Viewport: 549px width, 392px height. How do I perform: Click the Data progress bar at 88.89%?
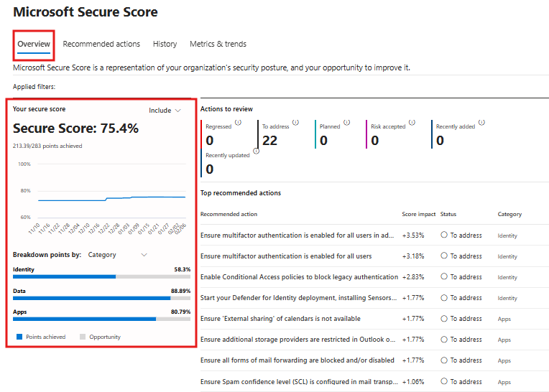click(101, 298)
